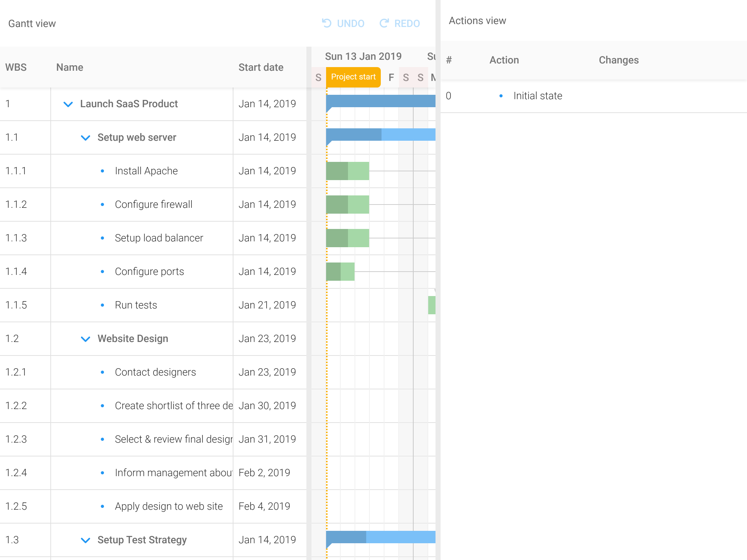Click the Contact designers bullet icon

click(x=102, y=372)
